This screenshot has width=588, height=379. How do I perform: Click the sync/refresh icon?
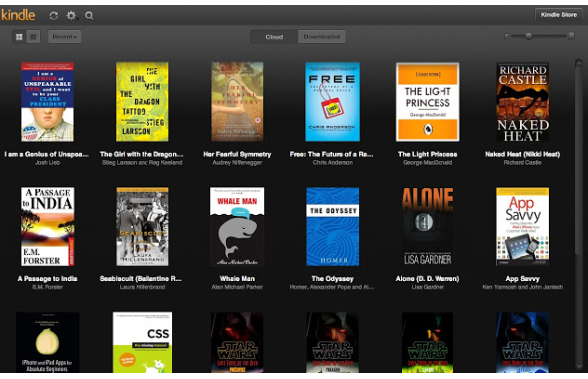(54, 15)
